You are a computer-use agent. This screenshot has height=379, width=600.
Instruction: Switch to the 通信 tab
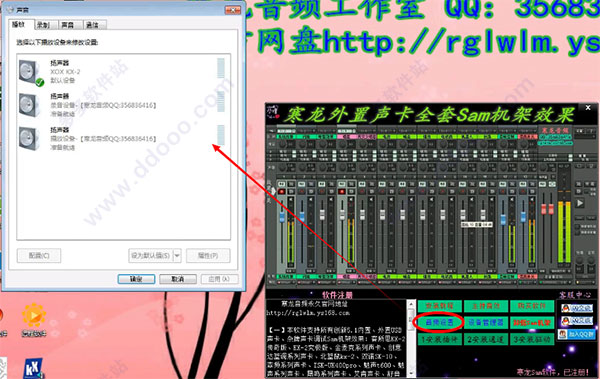coord(92,25)
